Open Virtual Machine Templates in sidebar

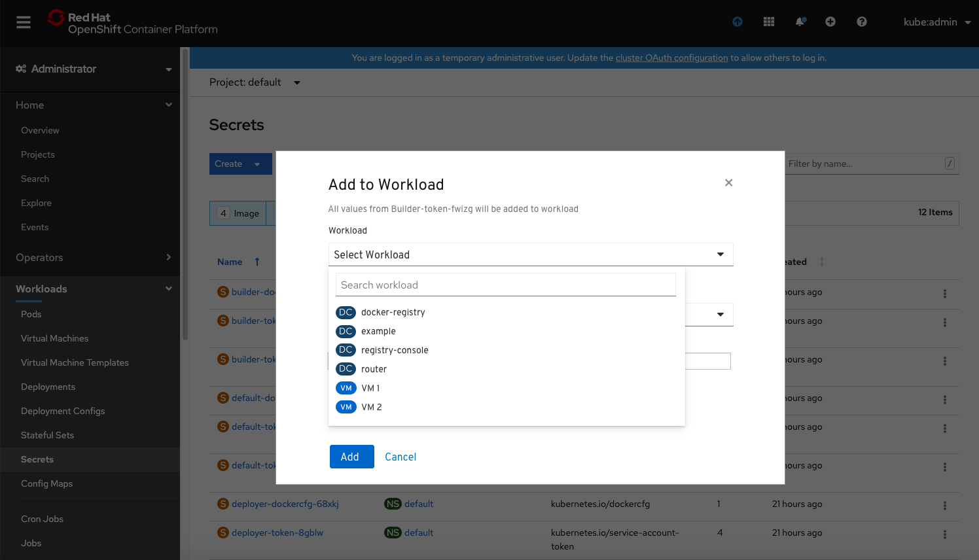coord(75,362)
